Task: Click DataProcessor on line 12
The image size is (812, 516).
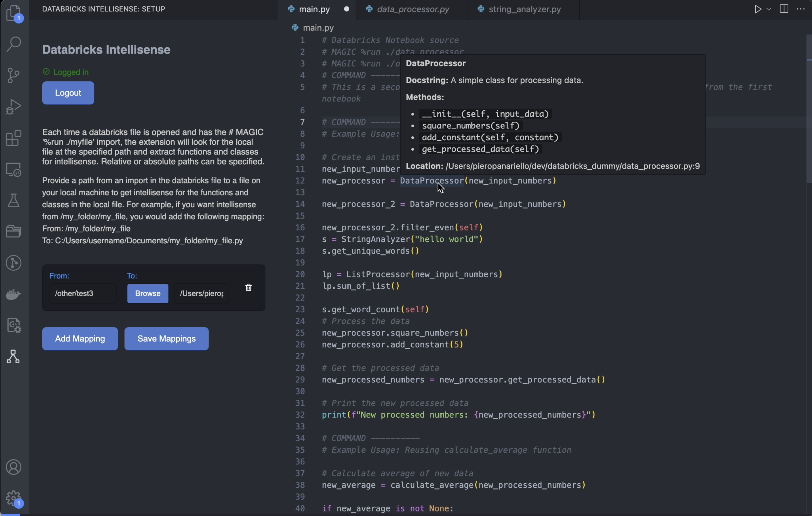Action: (x=432, y=181)
